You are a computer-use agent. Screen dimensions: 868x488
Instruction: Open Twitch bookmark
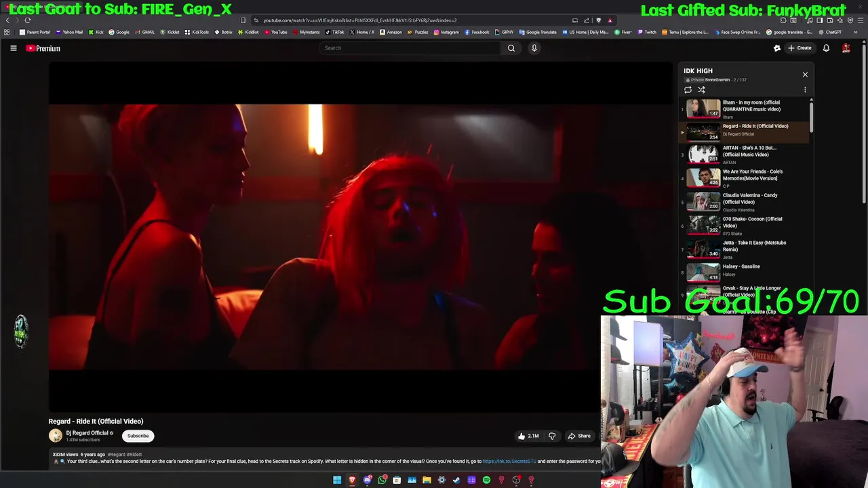point(647,32)
